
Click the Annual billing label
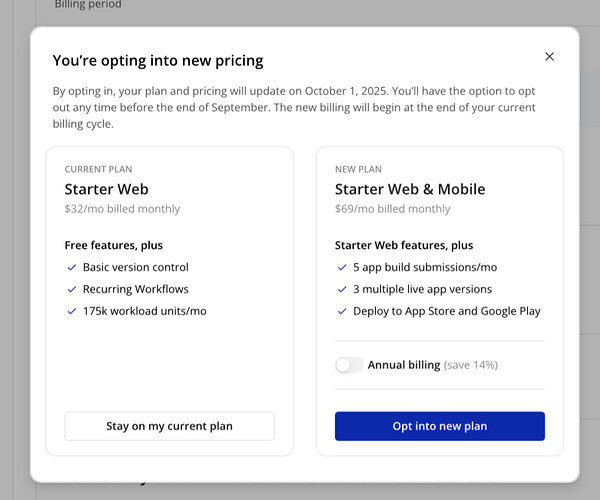click(404, 365)
